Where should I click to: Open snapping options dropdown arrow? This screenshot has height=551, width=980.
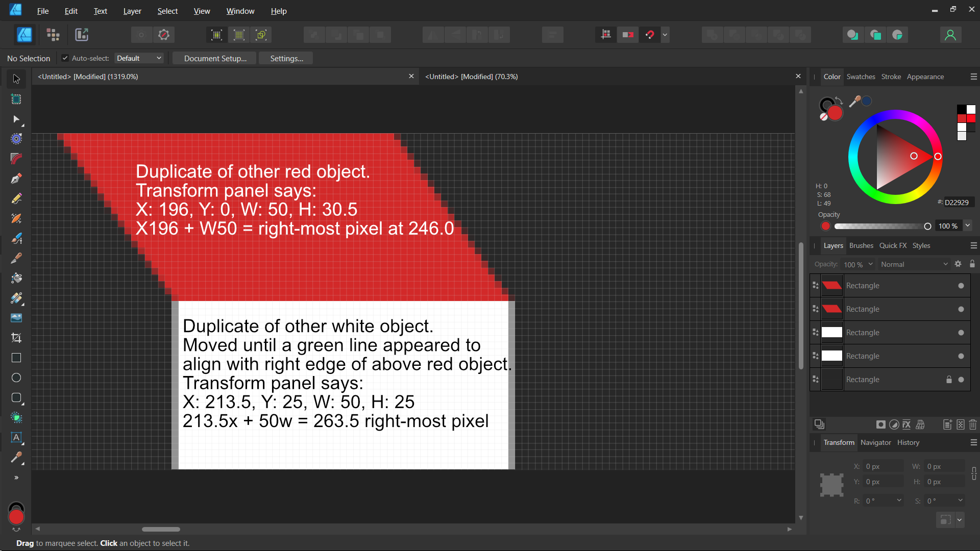[665, 35]
